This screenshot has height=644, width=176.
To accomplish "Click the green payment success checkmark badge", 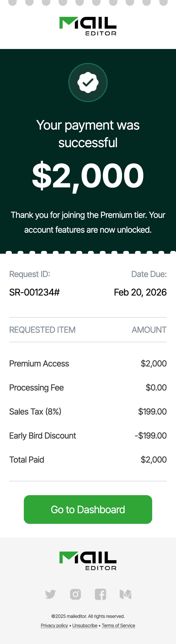I will pyautogui.click(x=88, y=82).
